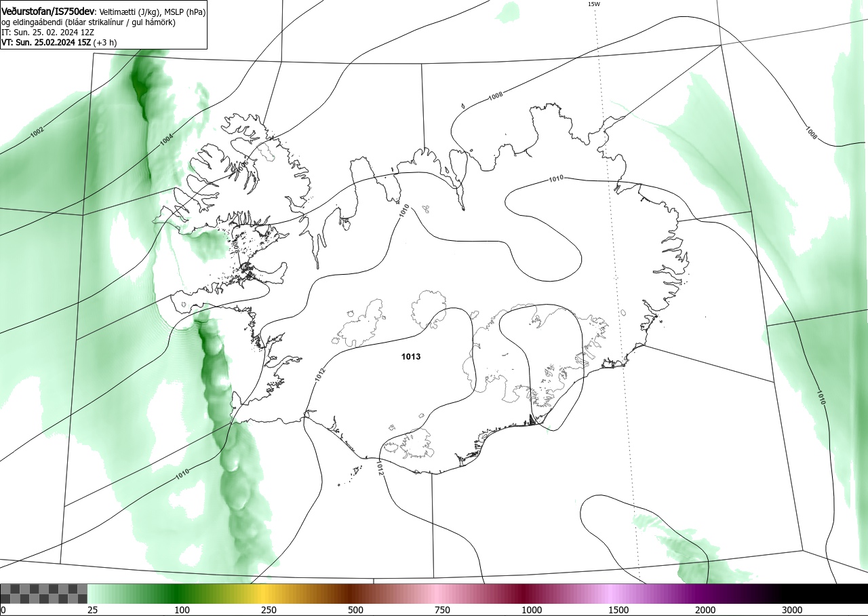The height and width of the screenshot is (616, 868).
Task: Click the "15W" longitude label
Action: point(594,4)
